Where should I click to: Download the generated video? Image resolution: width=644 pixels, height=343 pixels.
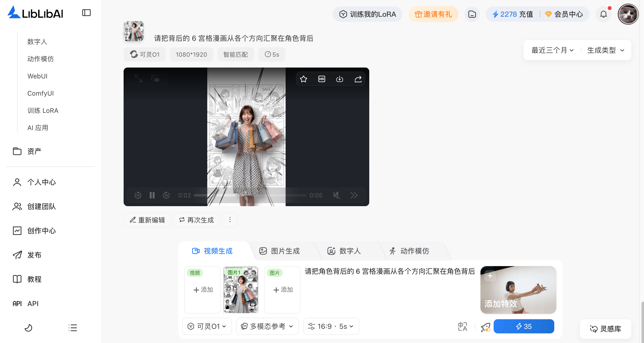point(340,79)
